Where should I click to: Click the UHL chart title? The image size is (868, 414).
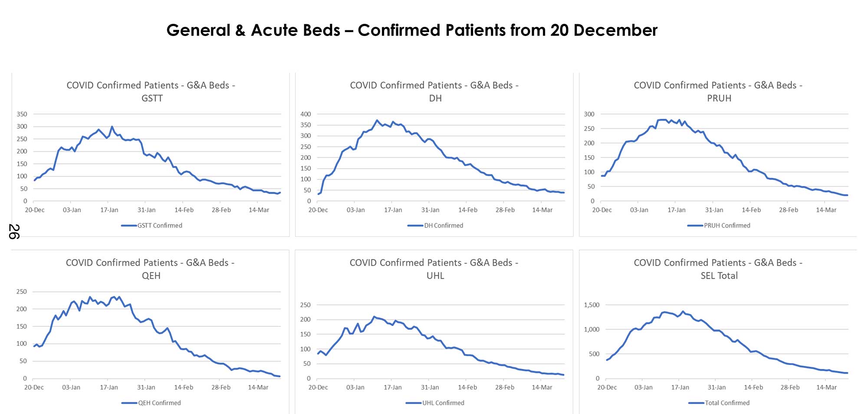point(434,269)
